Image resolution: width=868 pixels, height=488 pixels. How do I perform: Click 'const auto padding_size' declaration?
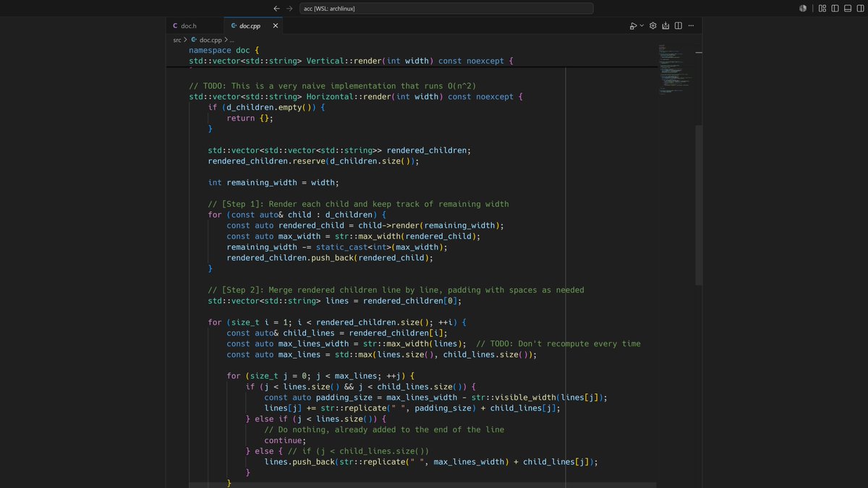[318, 398]
